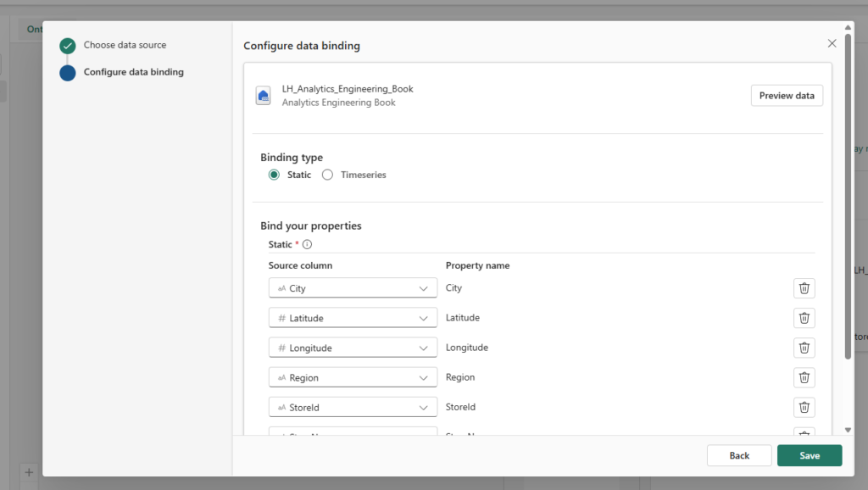This screenshot has width=868, height=490.
Task: Remove the StoreId binding row
Action: pyautogui.click(x=804, y=407)
